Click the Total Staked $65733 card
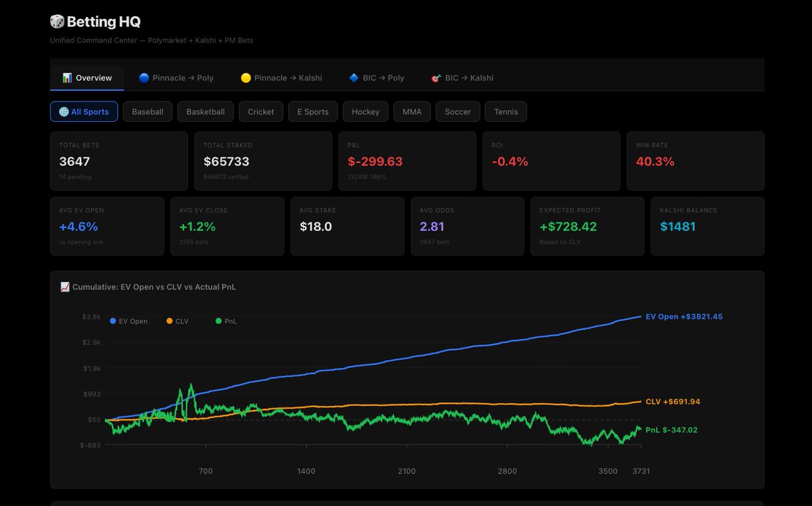The image size is (812, 506). [263, 161]
